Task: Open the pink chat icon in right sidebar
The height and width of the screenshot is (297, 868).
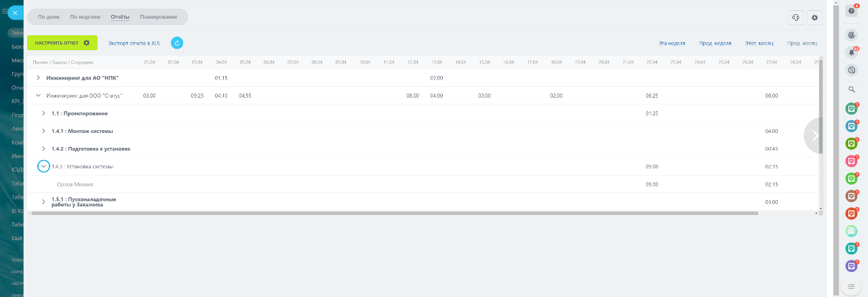Action: click(852, 161)
